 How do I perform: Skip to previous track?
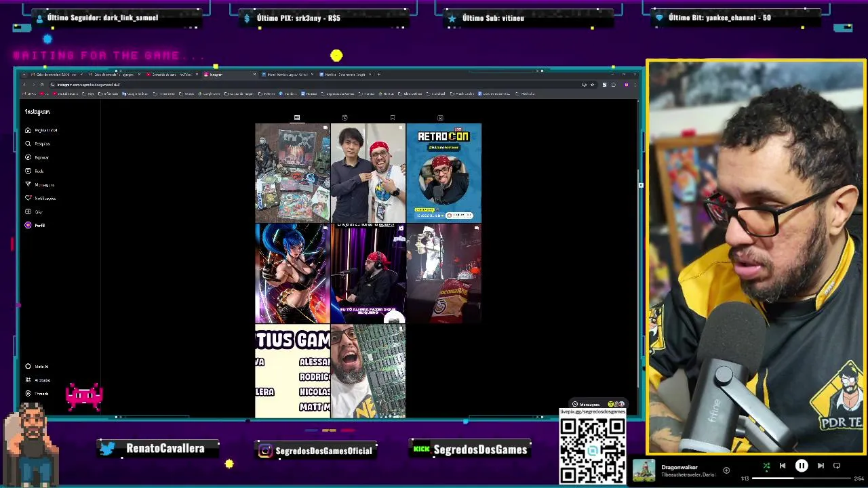coord(783,466)
